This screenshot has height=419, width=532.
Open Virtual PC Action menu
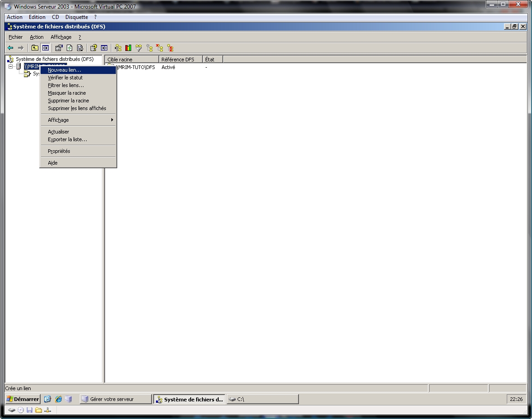click(14, 17)
